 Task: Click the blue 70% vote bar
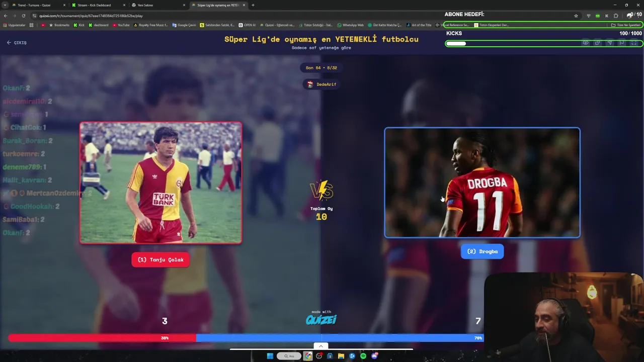click(340, 338)
